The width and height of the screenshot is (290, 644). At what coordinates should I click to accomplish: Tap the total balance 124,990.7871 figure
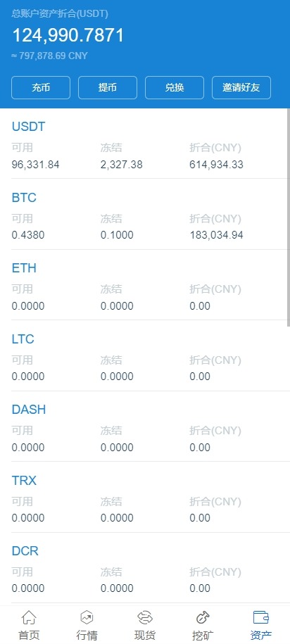pyautogui.click(x=68, y=35)
